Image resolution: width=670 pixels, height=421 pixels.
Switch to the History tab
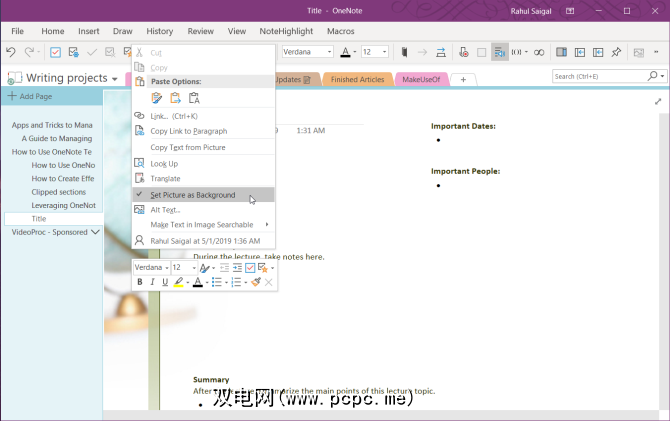click(160, 31)
